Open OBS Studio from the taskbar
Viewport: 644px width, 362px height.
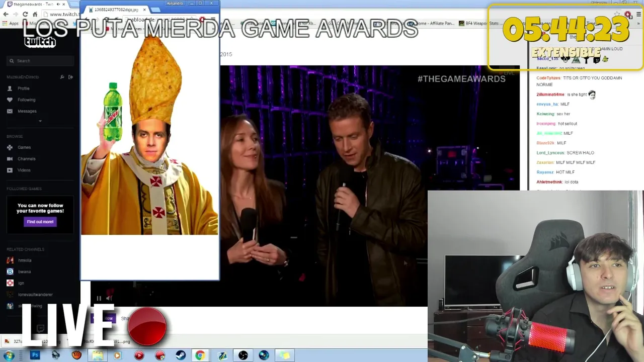[243, 355]
